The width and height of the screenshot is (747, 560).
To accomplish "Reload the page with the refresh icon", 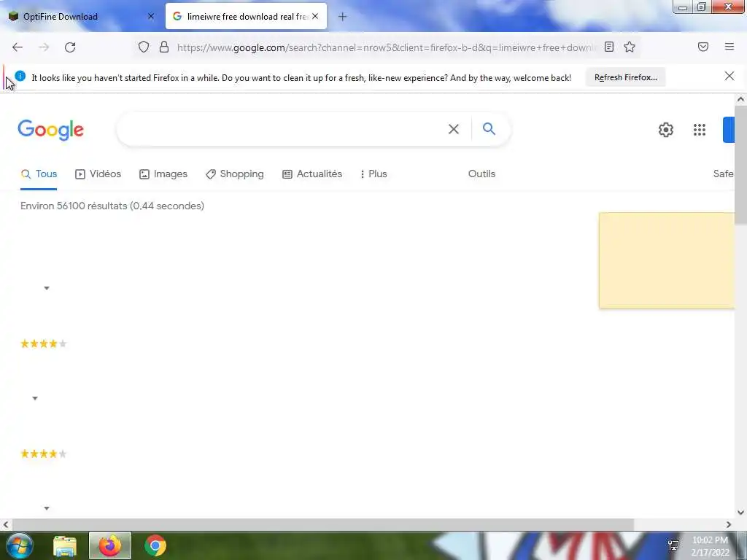I will tap(70, 47).
